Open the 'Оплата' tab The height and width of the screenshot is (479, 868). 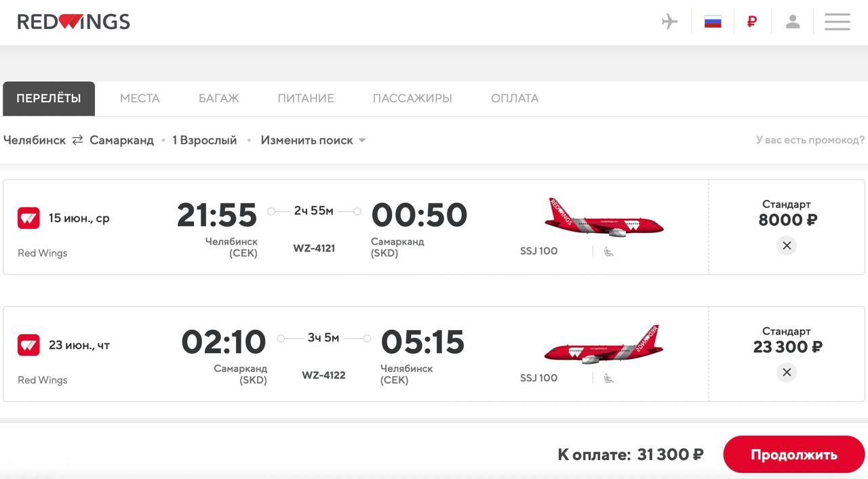tap(515, 98)
